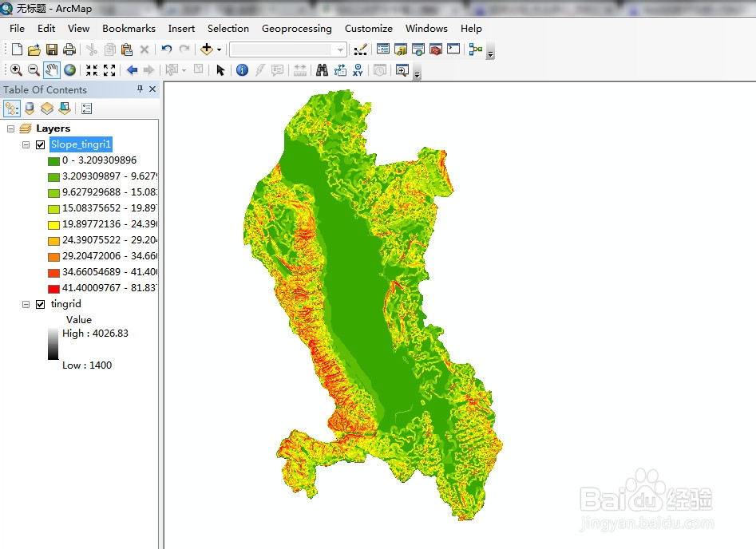Open the Catalog window icon
756x549 pixels.
pyautogui.click(x=401, y=49)
